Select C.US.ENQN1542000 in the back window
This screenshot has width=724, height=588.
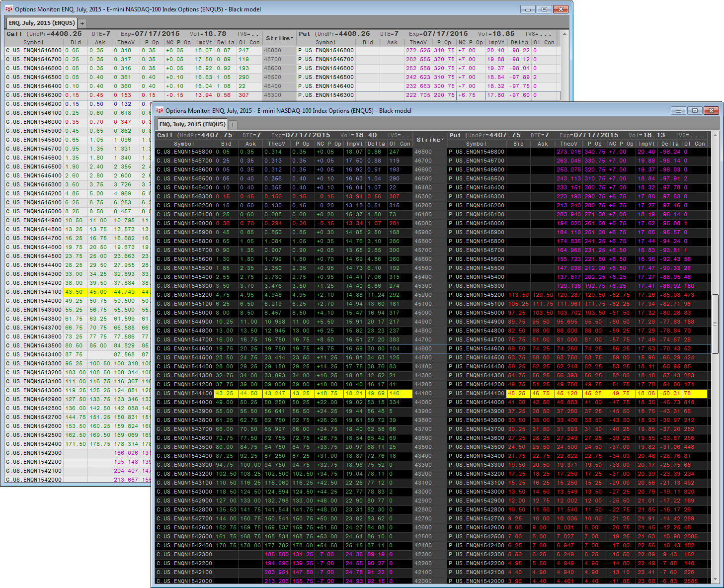tap(34, 480)
